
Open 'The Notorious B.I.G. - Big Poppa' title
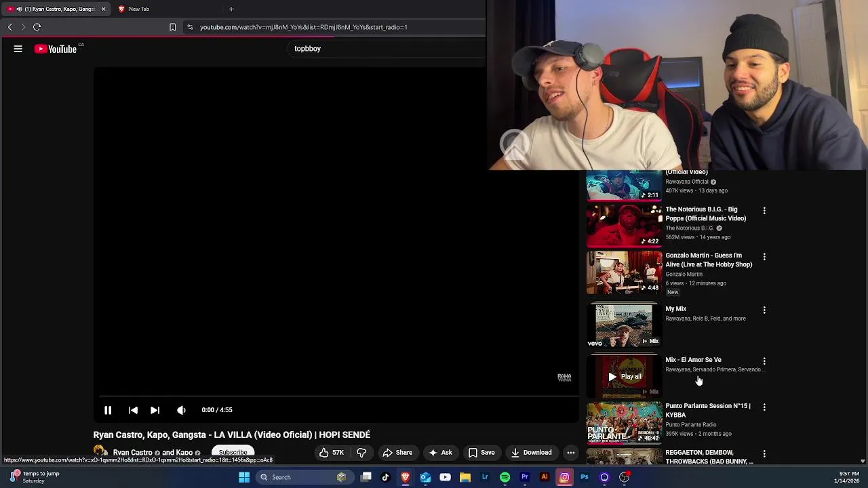(705, 214)
